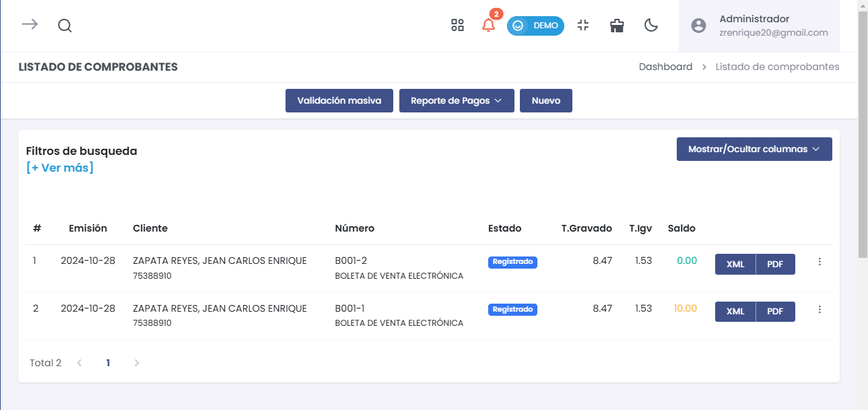
Task: Expand the Reporte de Pagos dropdown
Action: 457,100
